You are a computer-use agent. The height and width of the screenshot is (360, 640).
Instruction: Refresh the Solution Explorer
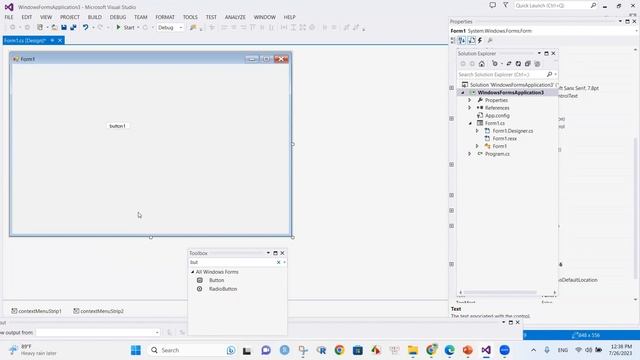tap(518, 64)
